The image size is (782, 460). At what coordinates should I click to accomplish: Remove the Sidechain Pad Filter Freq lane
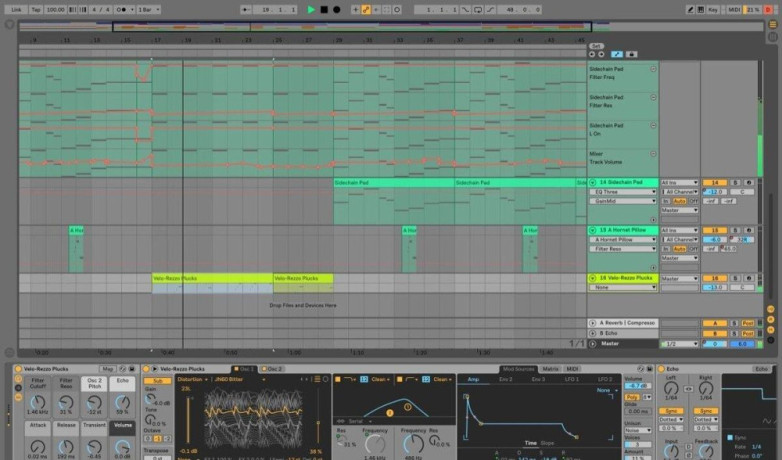[x=653, y=69]
